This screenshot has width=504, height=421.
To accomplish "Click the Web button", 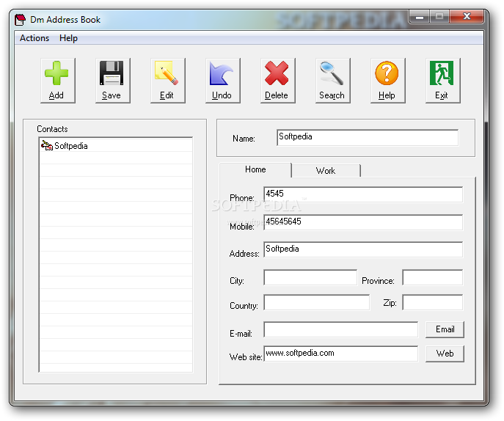I will (445, 354).
